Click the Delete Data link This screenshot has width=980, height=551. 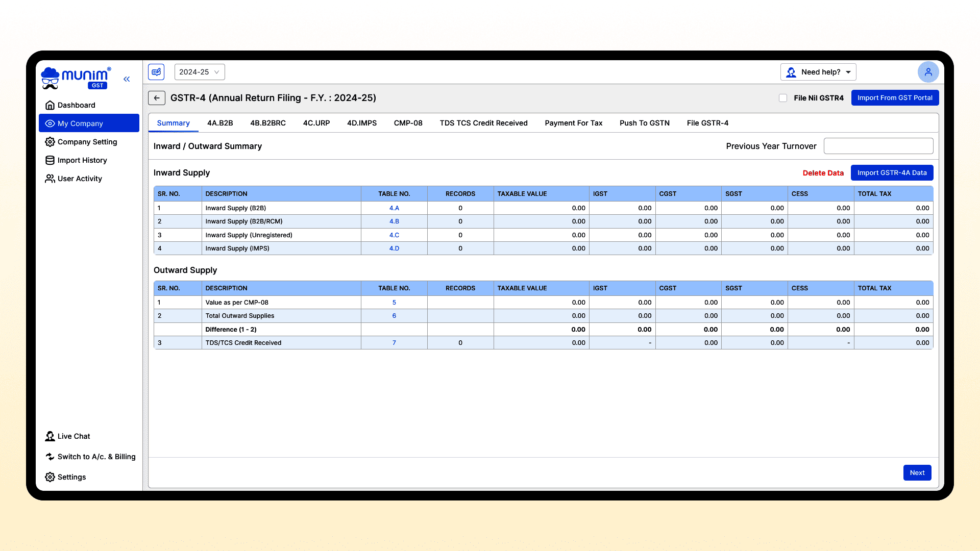(823, 173)
